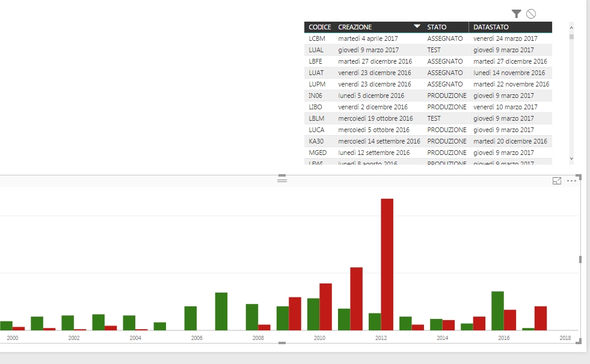Select the red 2009 bar
590x364 pixels.
point(295,314)
